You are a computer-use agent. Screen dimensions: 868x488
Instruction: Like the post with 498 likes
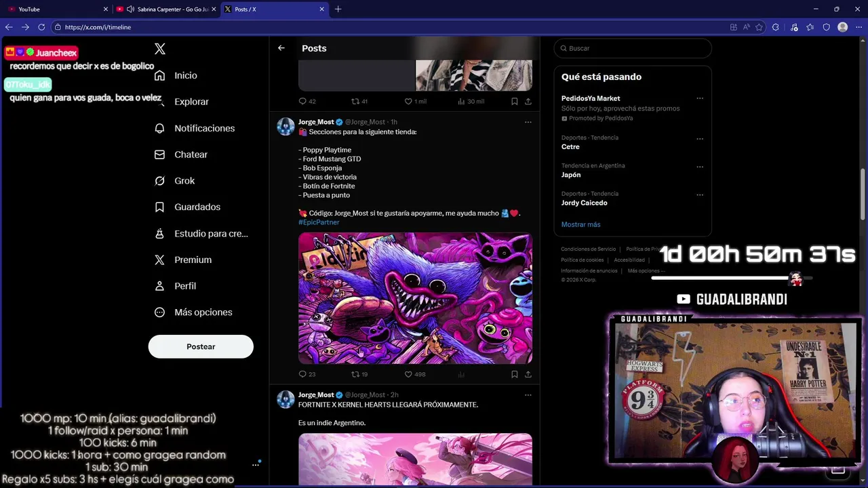(x=415, y=374)
